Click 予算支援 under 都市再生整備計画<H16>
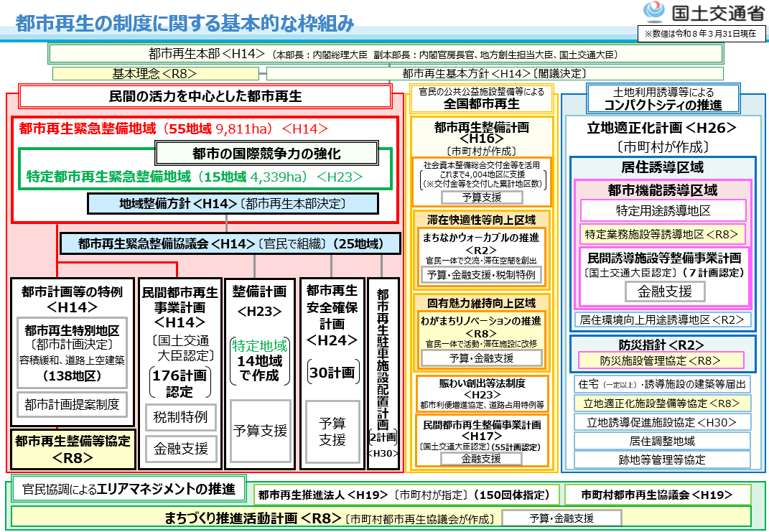 (482, 197)
